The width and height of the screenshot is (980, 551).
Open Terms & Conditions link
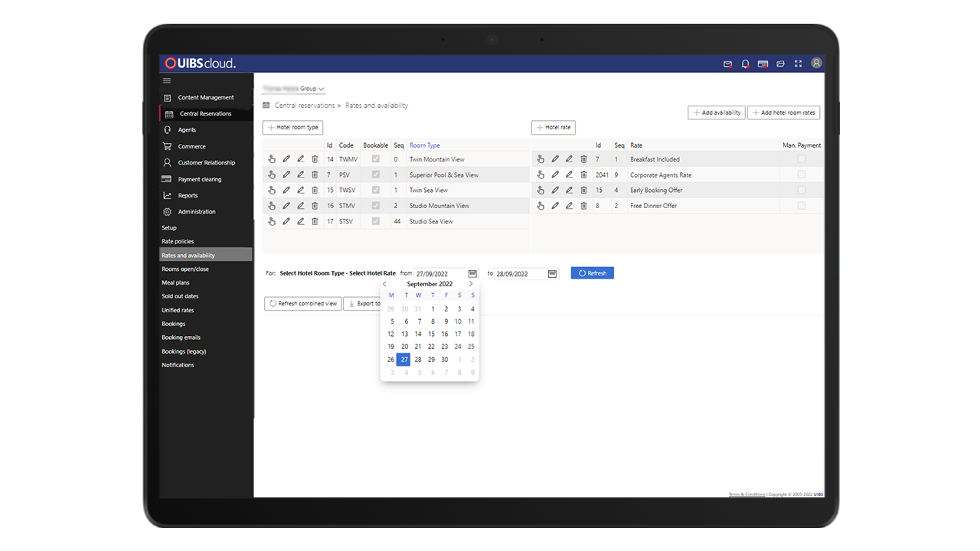click(746, 494)
